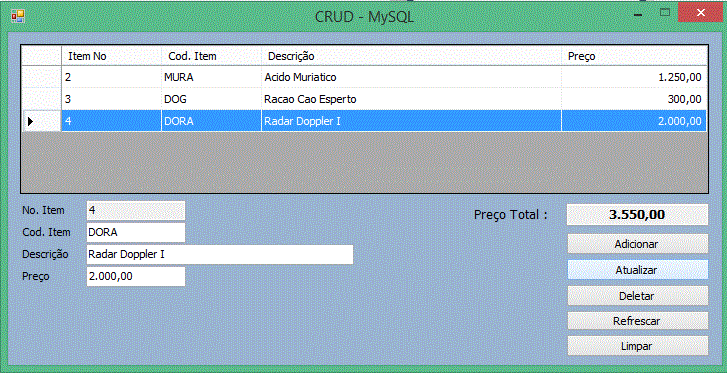Viewport: 727px width, 374px height.
Task: Select the row header of item 2
Action: (x=42, y=77)
